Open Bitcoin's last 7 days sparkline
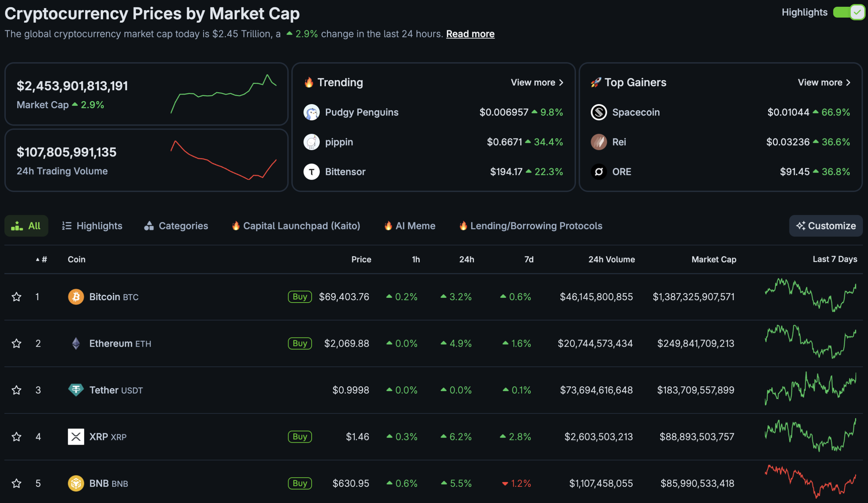 (810, 295)
